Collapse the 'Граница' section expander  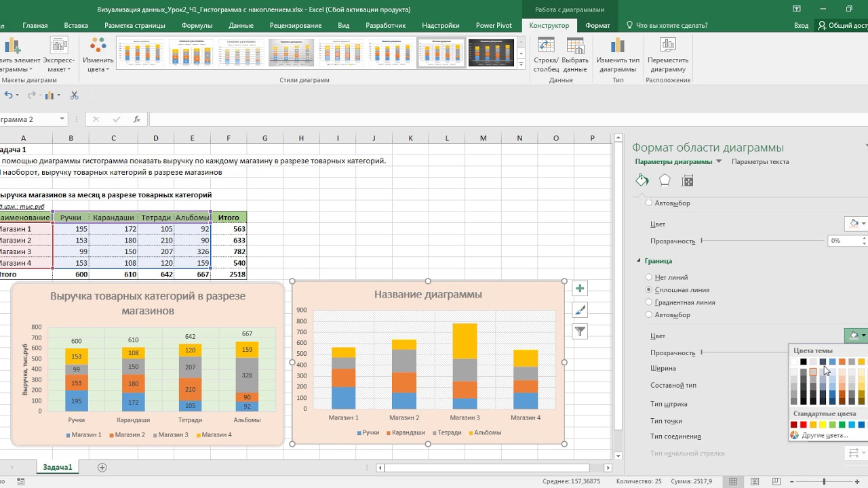point(638,261)
